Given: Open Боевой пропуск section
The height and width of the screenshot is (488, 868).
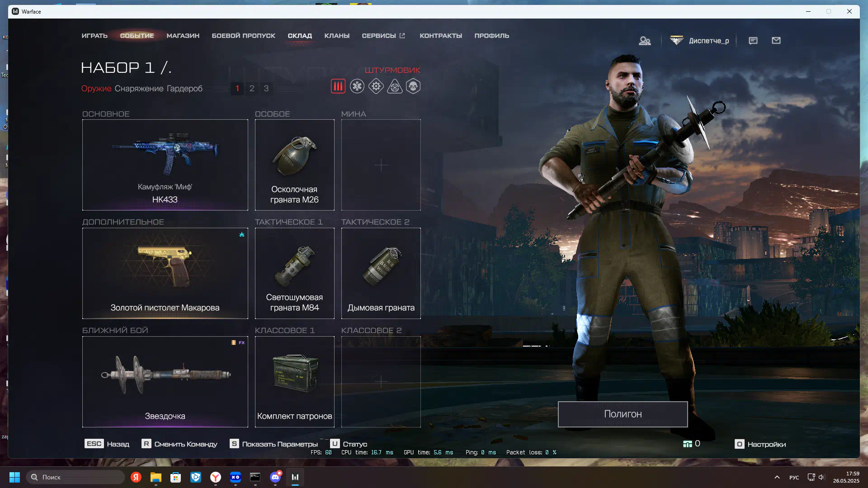Looking at the screenshot, I should [243, 36].
